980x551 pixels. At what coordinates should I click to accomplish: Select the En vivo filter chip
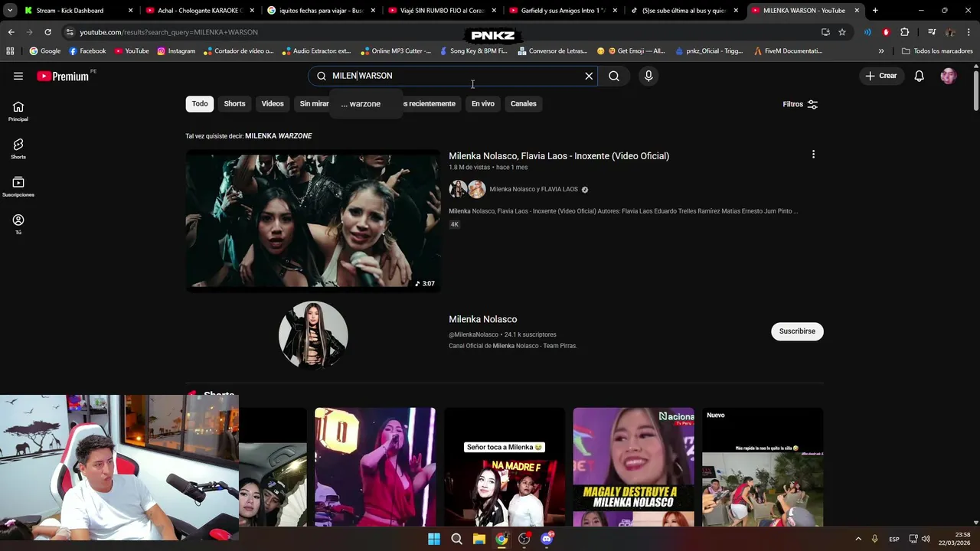click(x=482, y=104)
